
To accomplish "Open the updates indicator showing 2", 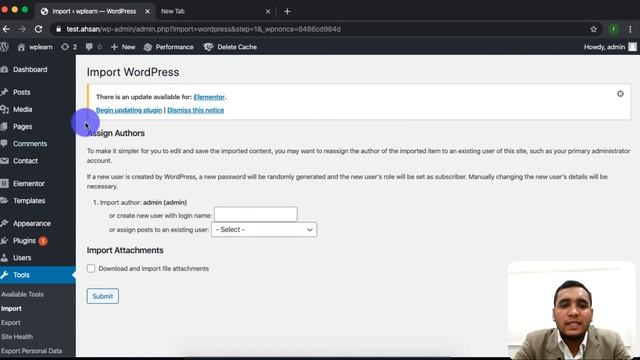I will tap(69, 47).
